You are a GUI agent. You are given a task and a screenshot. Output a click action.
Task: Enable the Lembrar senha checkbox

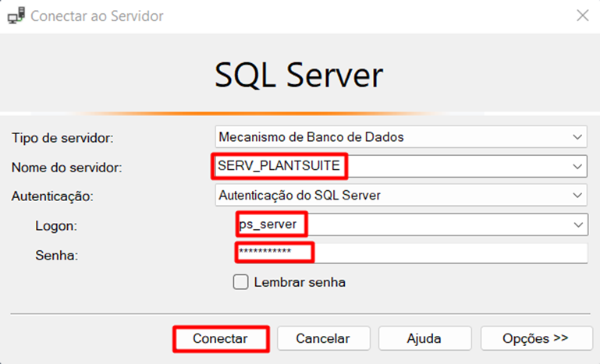[240, 282]
